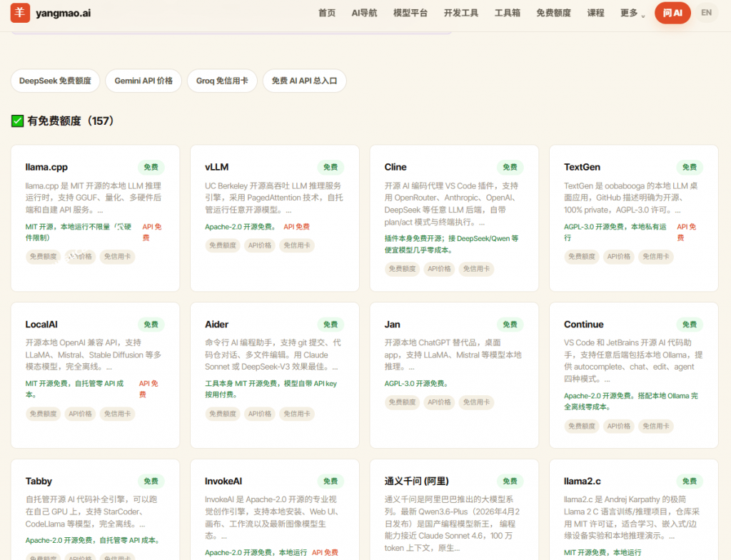This screenshot has width=731, height=560.
Task: Open the Continue card title
Action: point(584,325)
